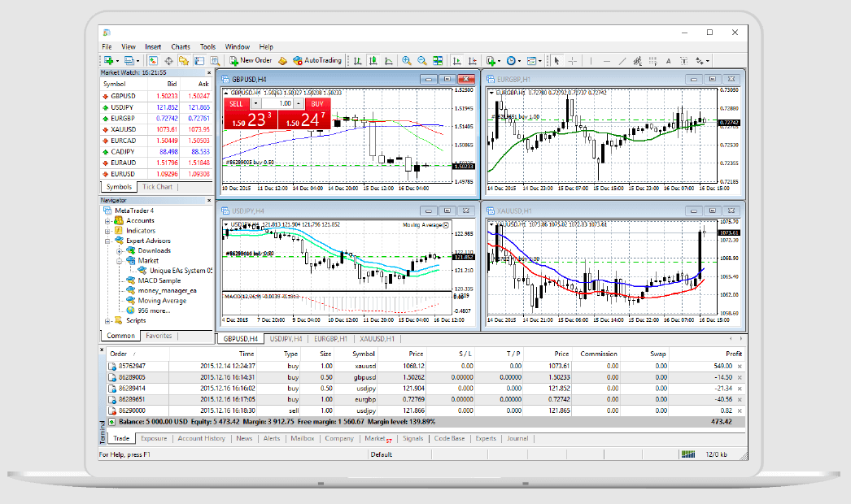This screenshot has height=504, width=851.
Task: Click the text label 'A' tool
Action: point(669,60)
